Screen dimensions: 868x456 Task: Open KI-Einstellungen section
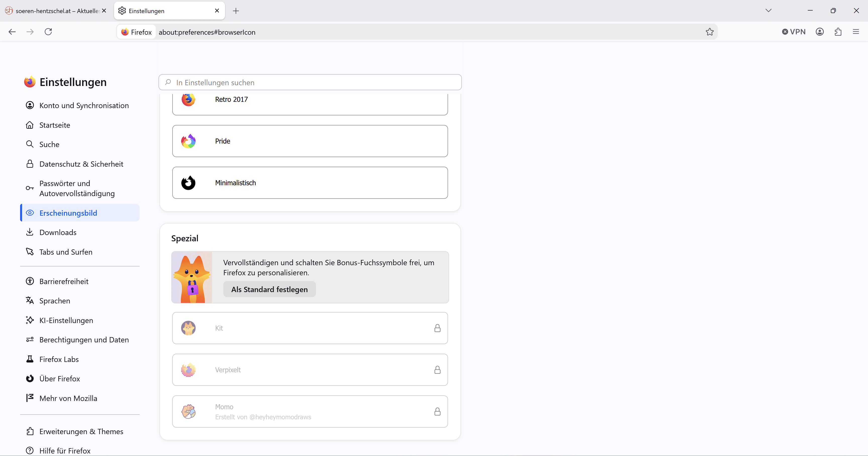point(80,320)
